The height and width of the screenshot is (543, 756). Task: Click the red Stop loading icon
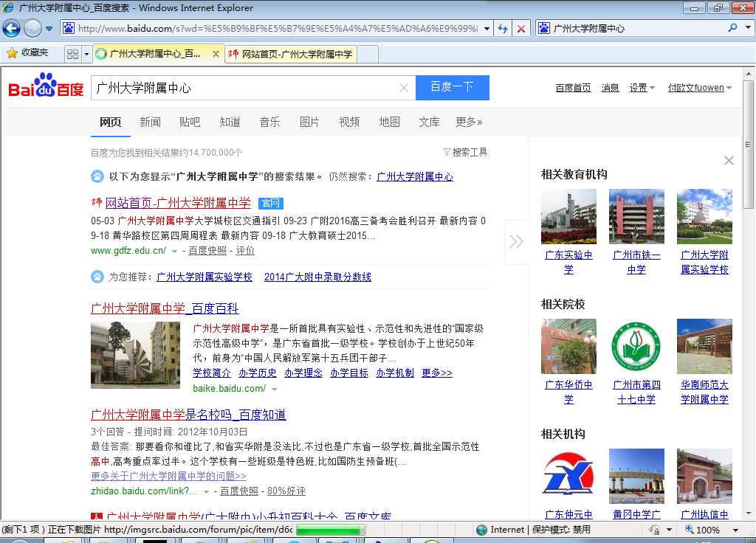521,29
